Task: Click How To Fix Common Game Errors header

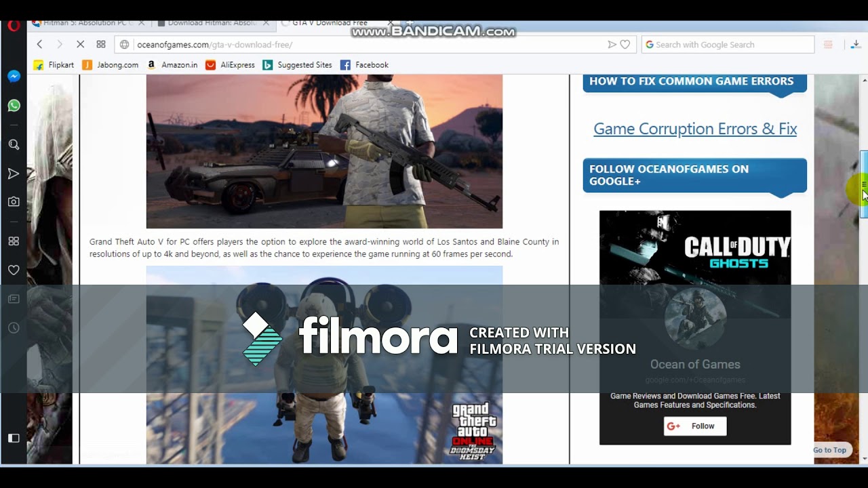Action: [695, 84]
